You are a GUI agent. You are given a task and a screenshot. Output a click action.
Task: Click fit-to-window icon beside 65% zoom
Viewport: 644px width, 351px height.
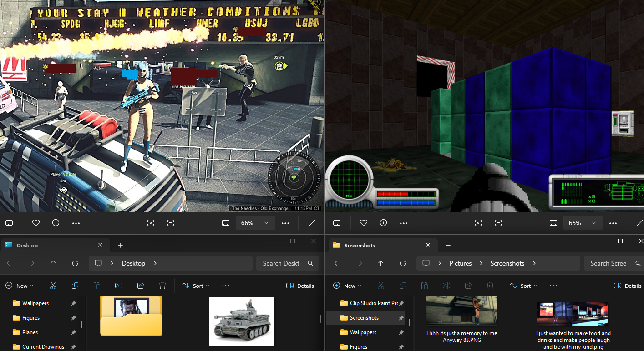(x=553, y=223)
